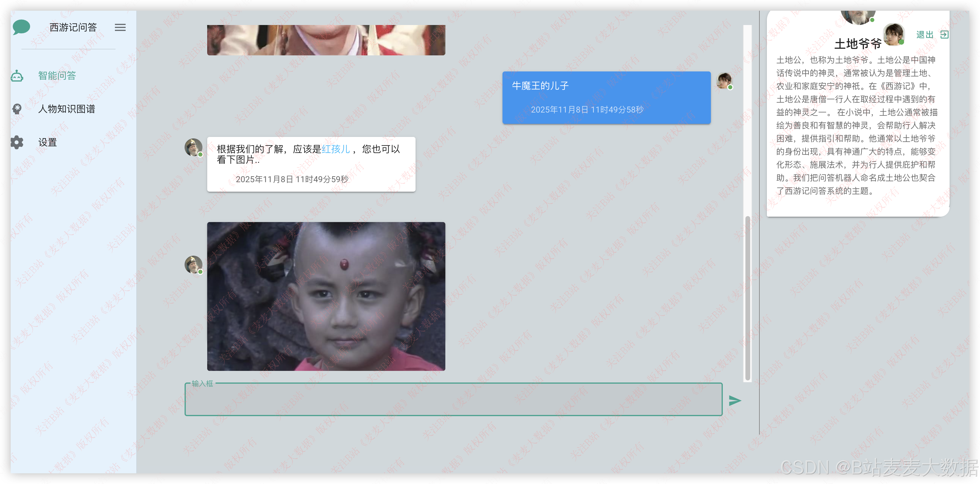Click the settings gear icon
Screen dimensions: 980x484
click(x=17, y=142)
